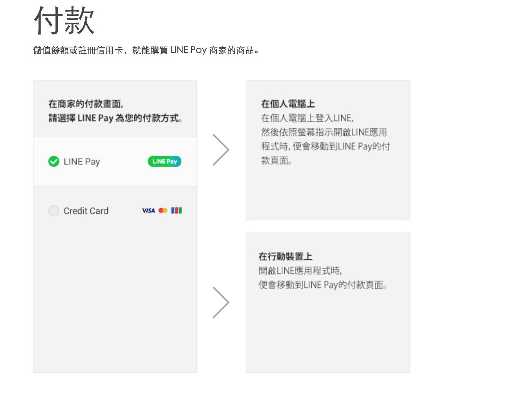Select the Credit Card radio button
The height and width of the screenshot is (420, 526).
pyautogui.click(x=54, y=211)
